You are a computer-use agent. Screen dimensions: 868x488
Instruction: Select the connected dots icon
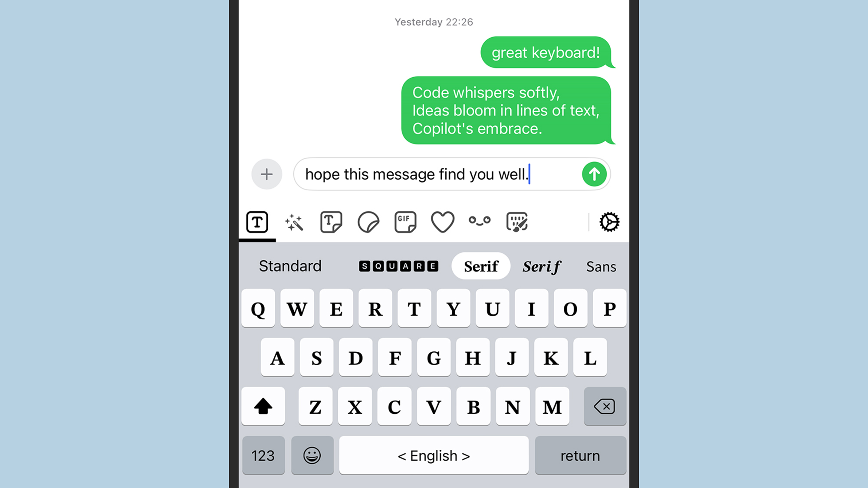pyautogui.click(x=480, y=222)
